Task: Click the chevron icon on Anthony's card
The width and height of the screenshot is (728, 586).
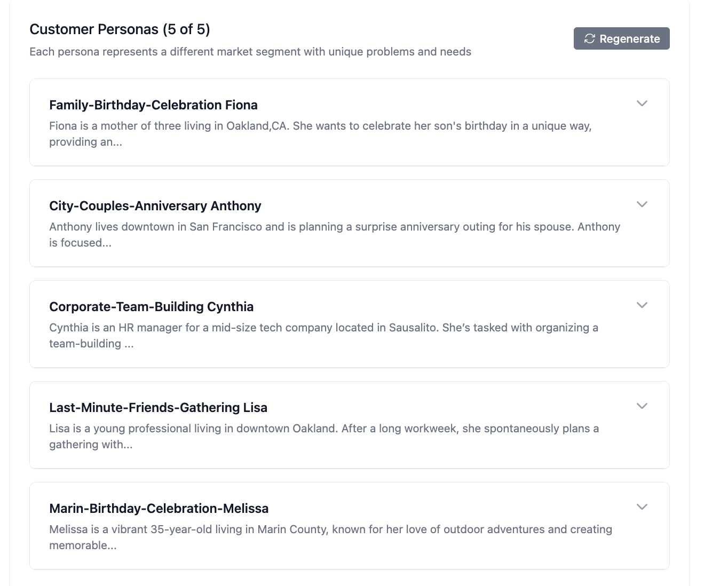Action: pyautogui.click(x=642, y=204)
